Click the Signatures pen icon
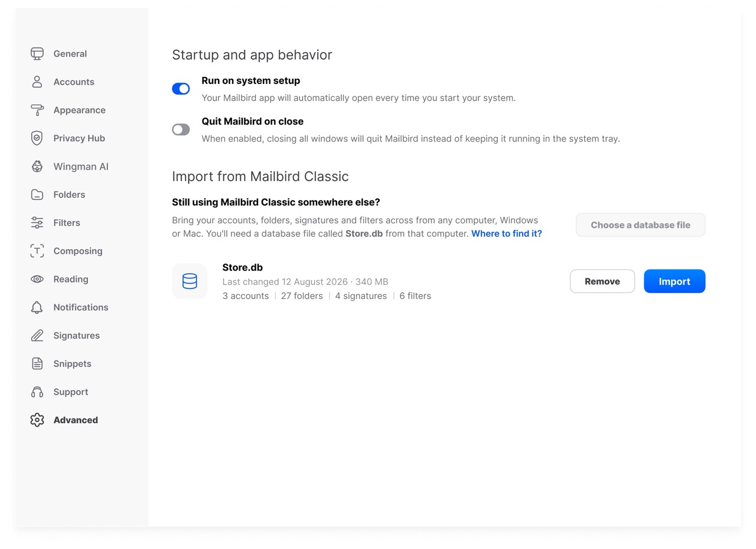Image resolution: width=756 pixels, height=549 pixels. pos(37,336)
